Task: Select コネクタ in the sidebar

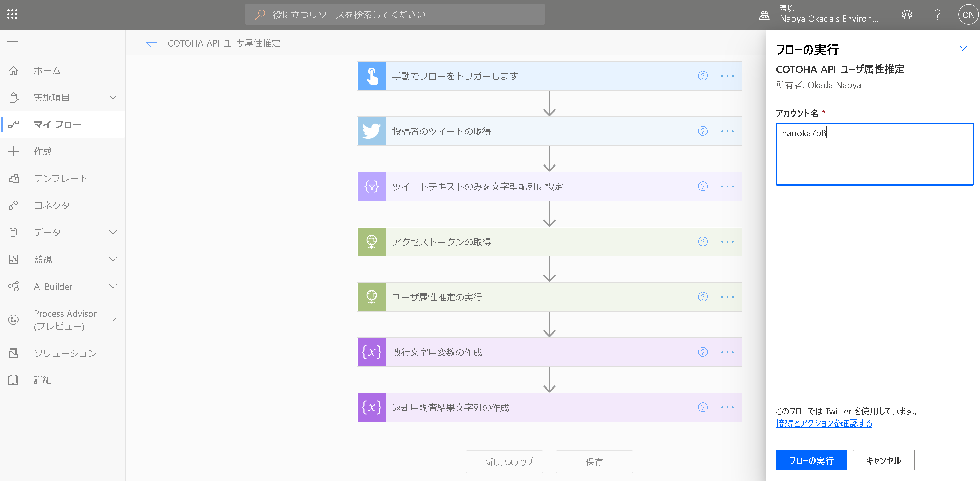Action: 52,205
